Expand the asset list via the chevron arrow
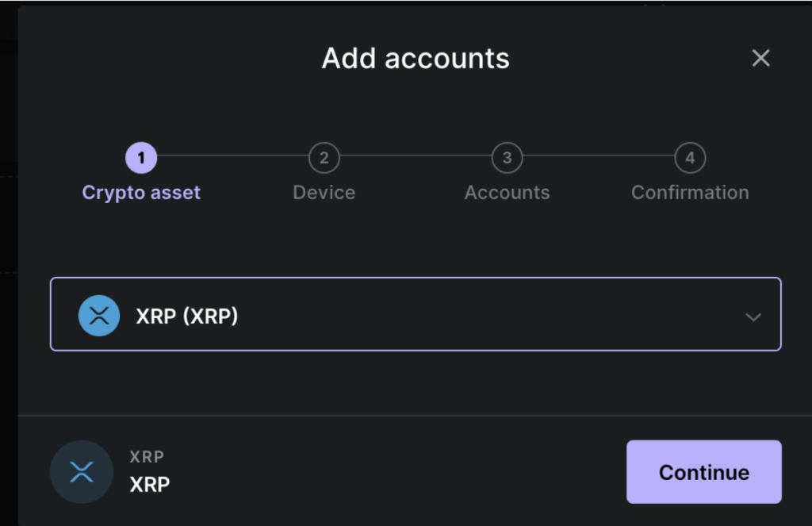This screenshot has height=526, width=812. point(753,315)
